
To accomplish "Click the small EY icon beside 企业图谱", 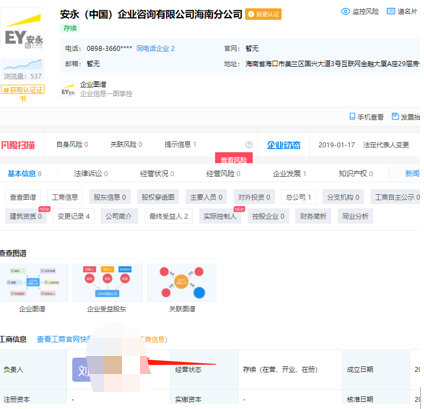I will 68,90.
